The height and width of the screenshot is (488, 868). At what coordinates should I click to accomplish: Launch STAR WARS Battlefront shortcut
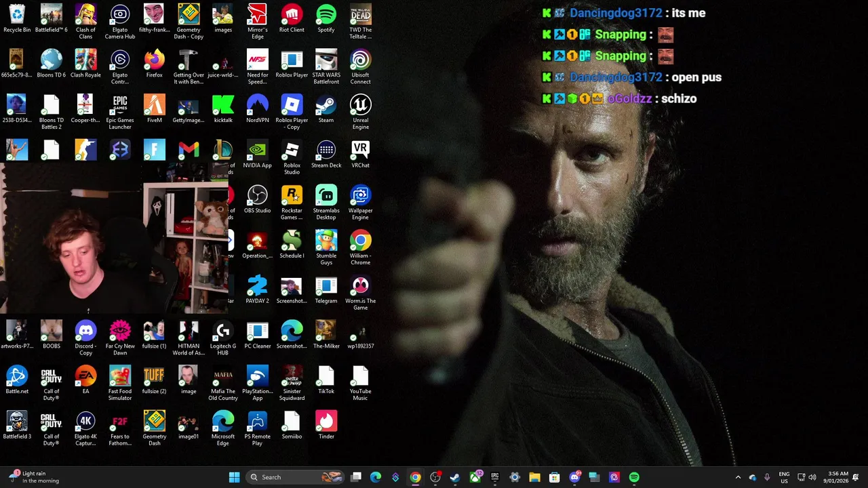coord(326,67)
